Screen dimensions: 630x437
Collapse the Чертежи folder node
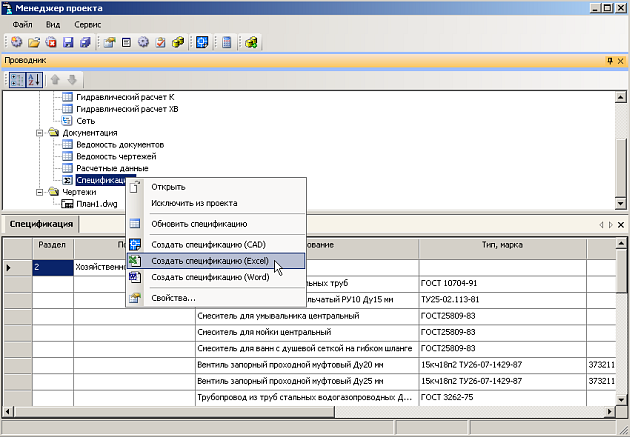tap(39, 192)
